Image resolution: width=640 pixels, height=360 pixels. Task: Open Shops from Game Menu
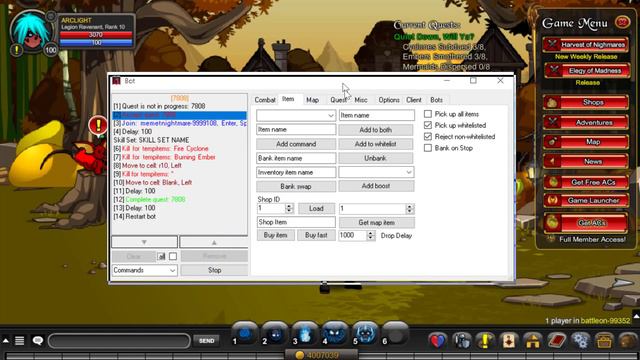(586, 102)
